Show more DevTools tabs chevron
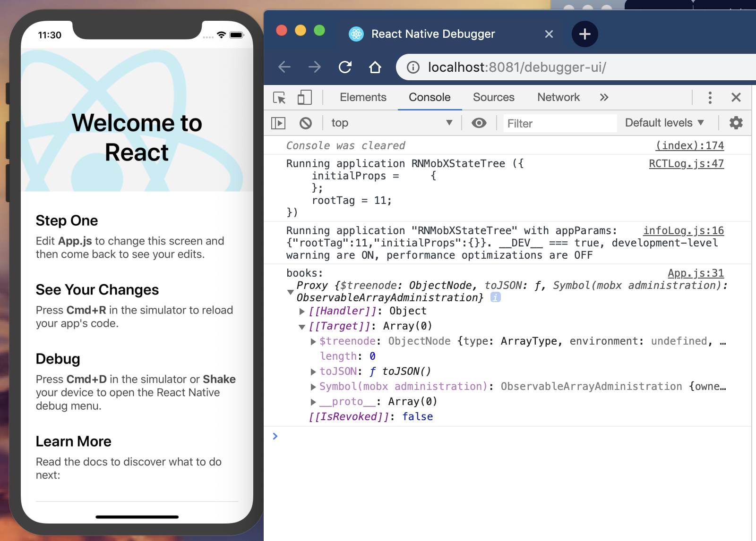Viewport: 756px width, 541px height. (604, 98)
